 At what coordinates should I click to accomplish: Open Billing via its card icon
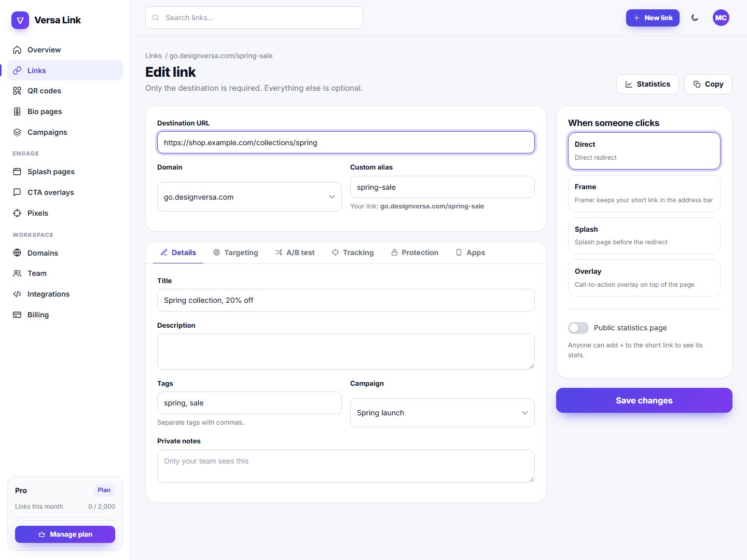17,315
